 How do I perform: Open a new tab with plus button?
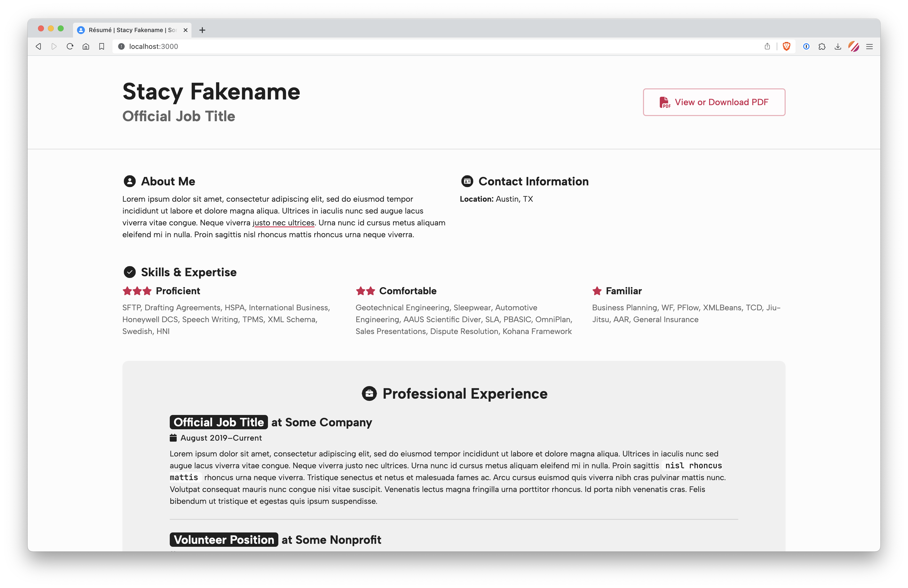click(202, 30)
